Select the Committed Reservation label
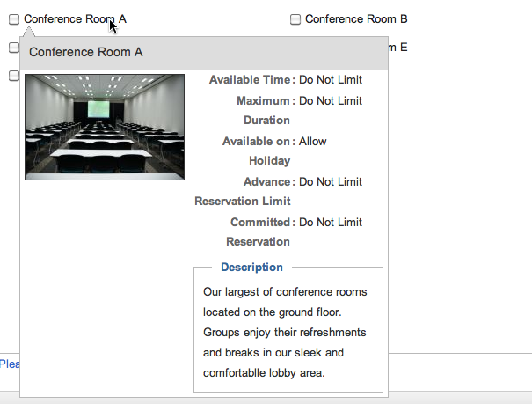532x404 pixels. [x=258, y=231]
